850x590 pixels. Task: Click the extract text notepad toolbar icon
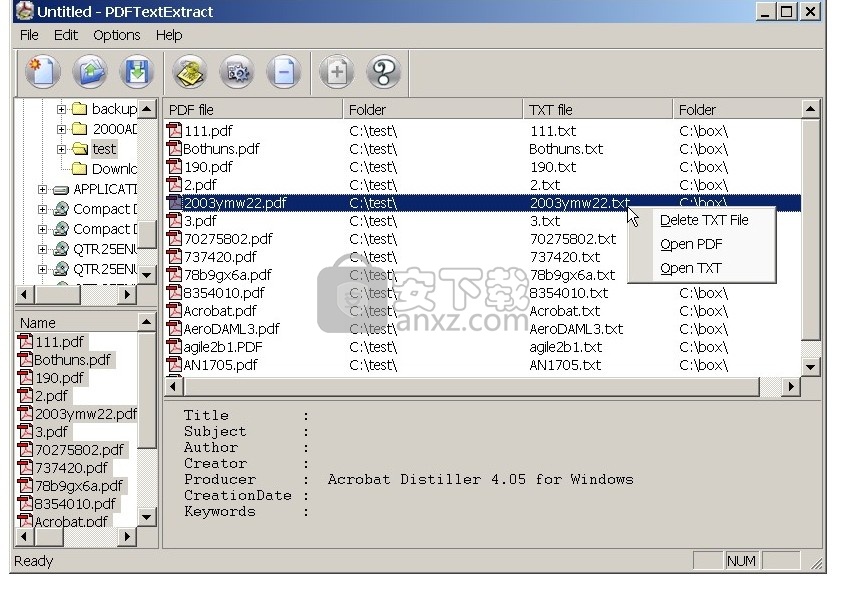[190, 72]
